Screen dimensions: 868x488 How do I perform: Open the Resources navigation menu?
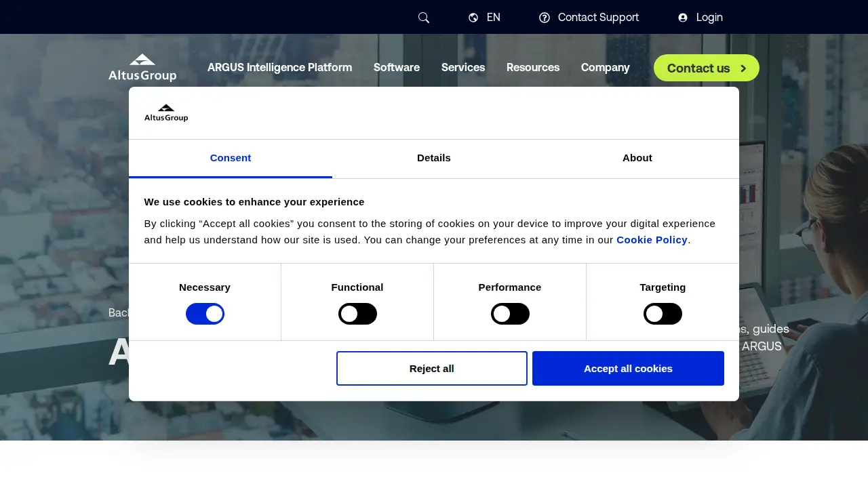click(x=533, y=68)
